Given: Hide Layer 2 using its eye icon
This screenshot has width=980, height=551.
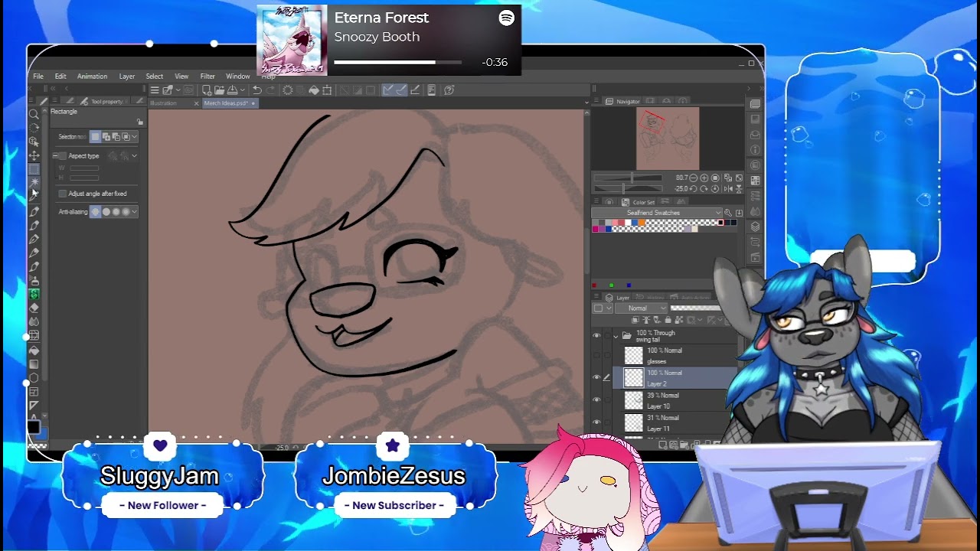Looking at the screenshot, I should (596, 377).
